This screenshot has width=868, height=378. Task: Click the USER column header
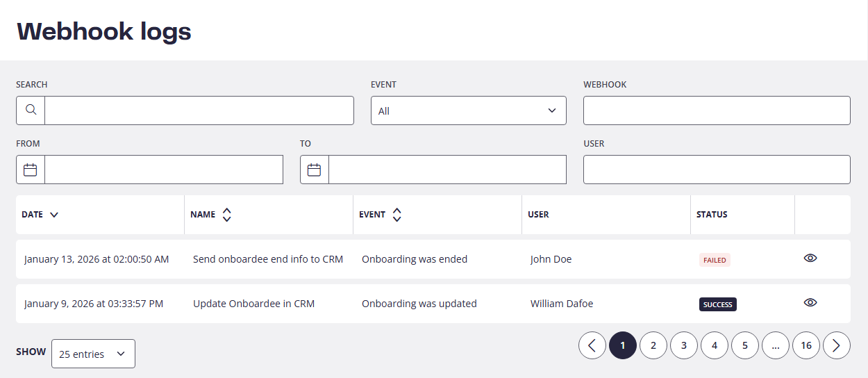tap(538, 215)
